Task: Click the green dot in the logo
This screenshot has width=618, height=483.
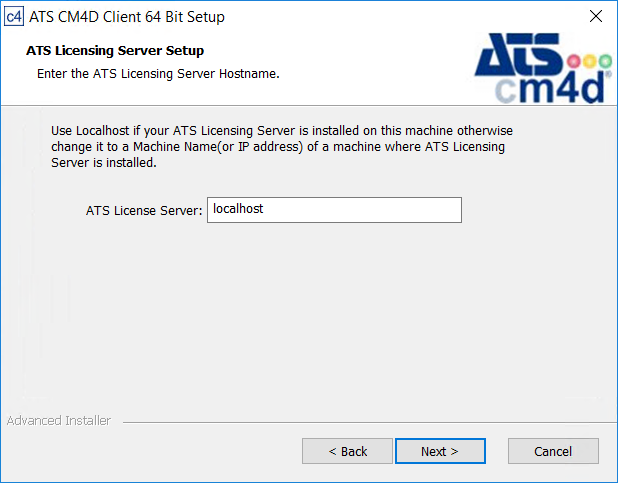Action: pos(604,62)
